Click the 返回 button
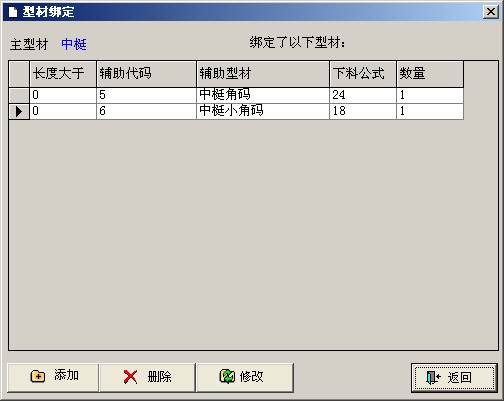 tap(454, 378)
